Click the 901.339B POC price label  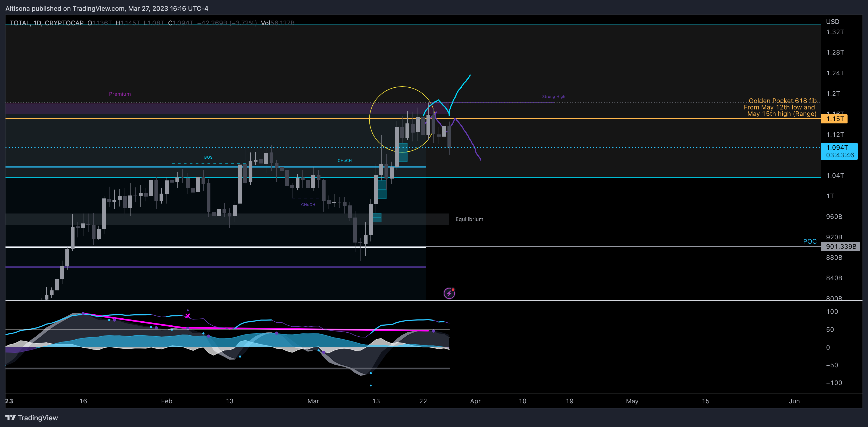click(840, 247)
